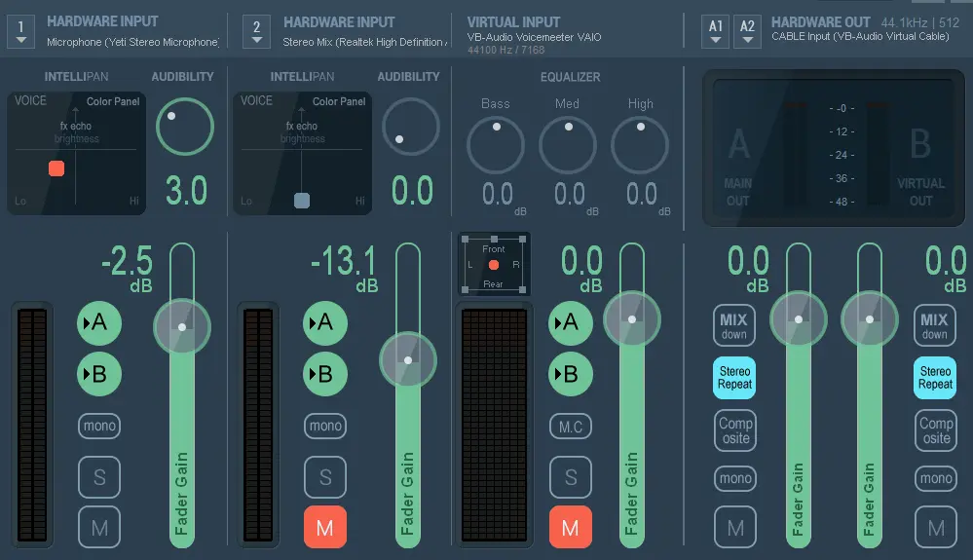Click the Bass equalizer knob

click(496, 144)
